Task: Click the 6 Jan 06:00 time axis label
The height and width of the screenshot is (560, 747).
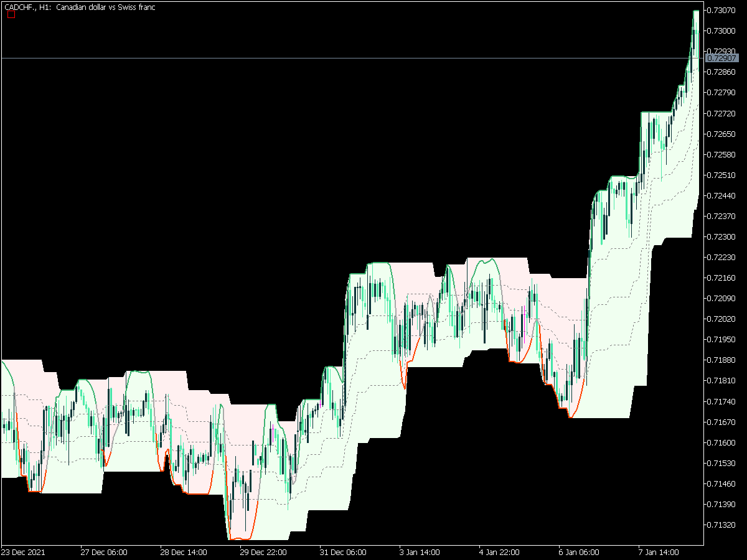Action: tap(580, 552)
